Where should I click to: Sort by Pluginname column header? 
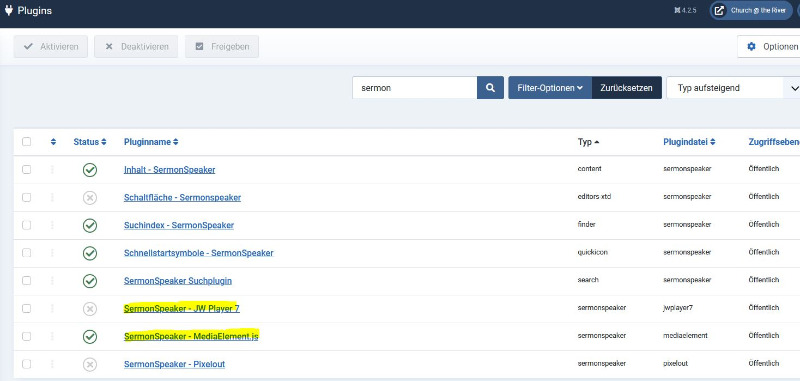(151, 142)
